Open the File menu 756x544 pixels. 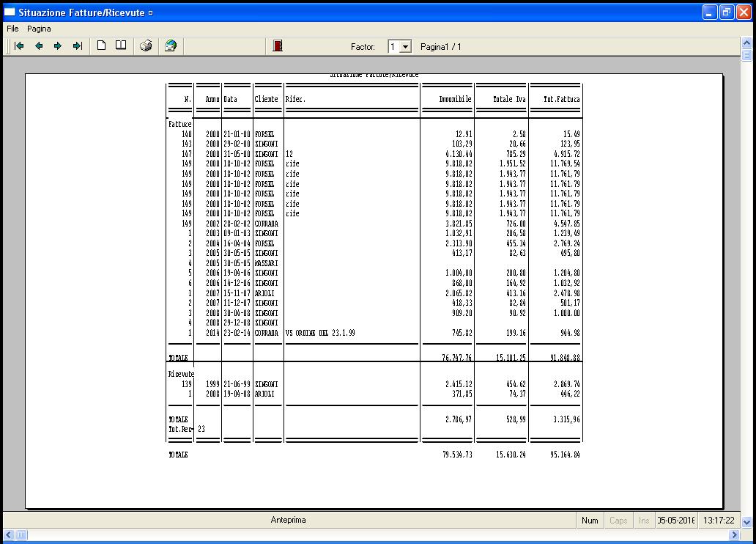tap(12, 29)
